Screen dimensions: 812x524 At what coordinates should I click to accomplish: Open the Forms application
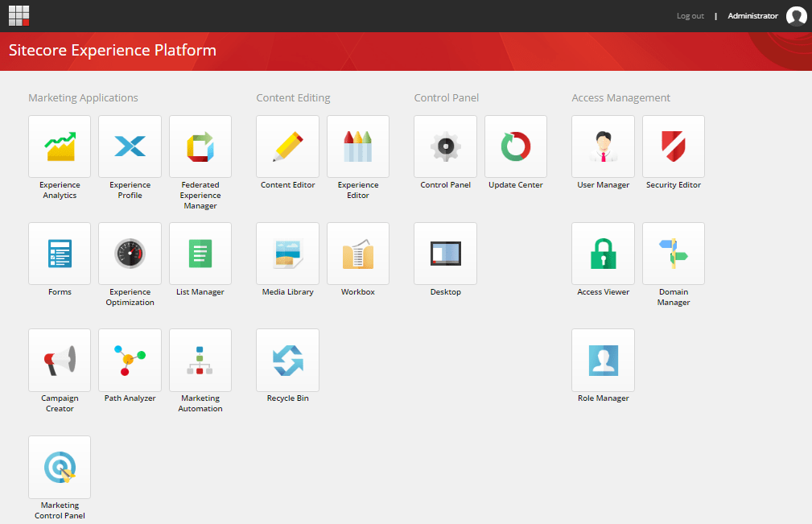pyautogui.click(x=60, y=254)
